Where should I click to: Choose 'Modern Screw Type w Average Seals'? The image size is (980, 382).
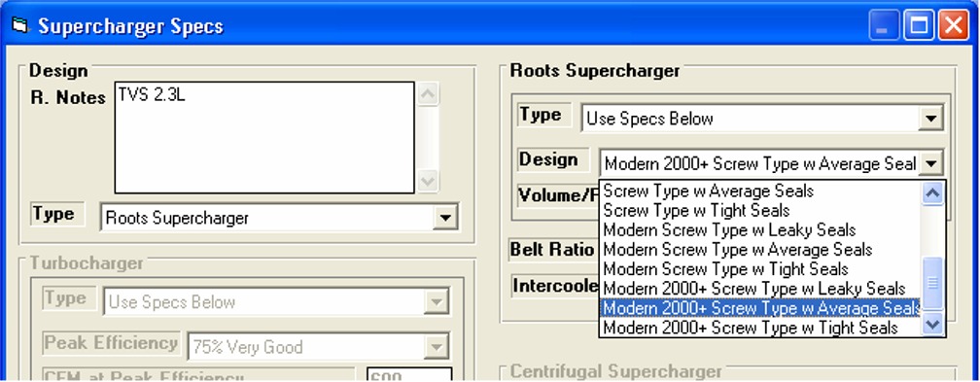pos(760,250)
